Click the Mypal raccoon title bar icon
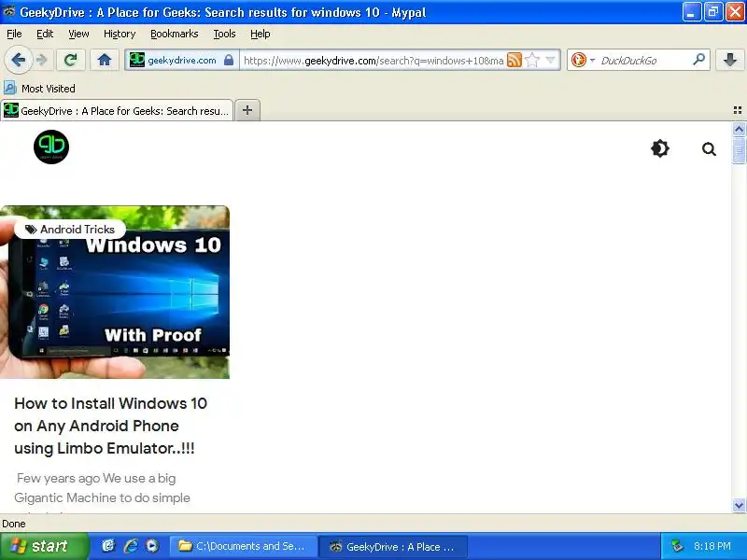This screenshot has height=560, width=747. 8,11
